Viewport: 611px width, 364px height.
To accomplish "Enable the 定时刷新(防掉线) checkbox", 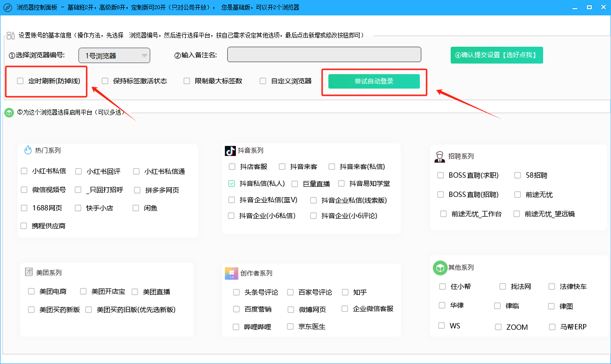I will [x=20, y=81].
